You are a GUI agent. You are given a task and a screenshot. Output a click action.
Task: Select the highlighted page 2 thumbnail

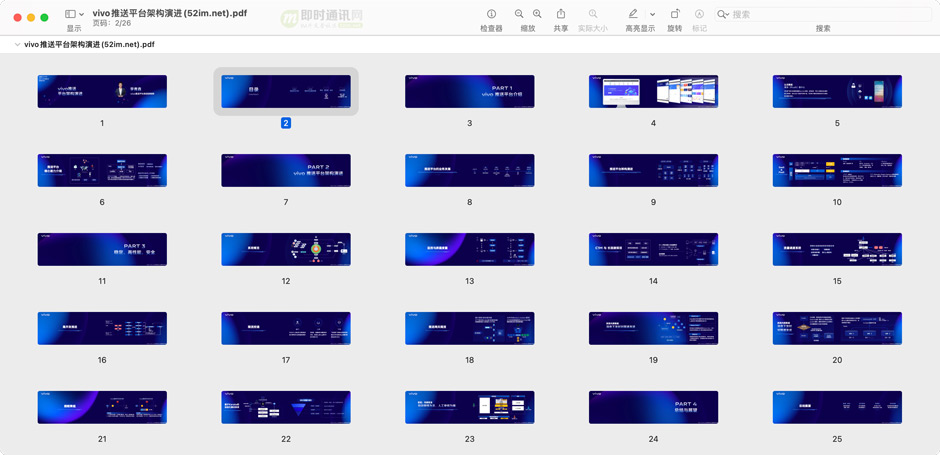point(286,91)
